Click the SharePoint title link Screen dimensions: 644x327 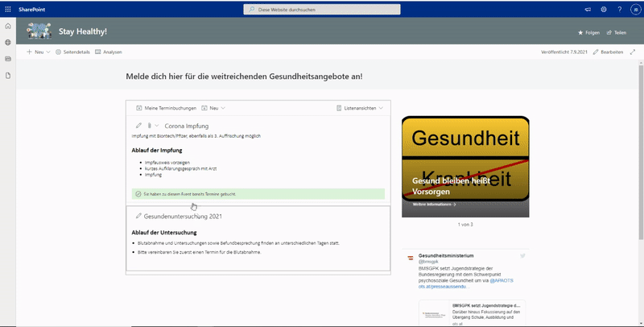pos(31,9)
